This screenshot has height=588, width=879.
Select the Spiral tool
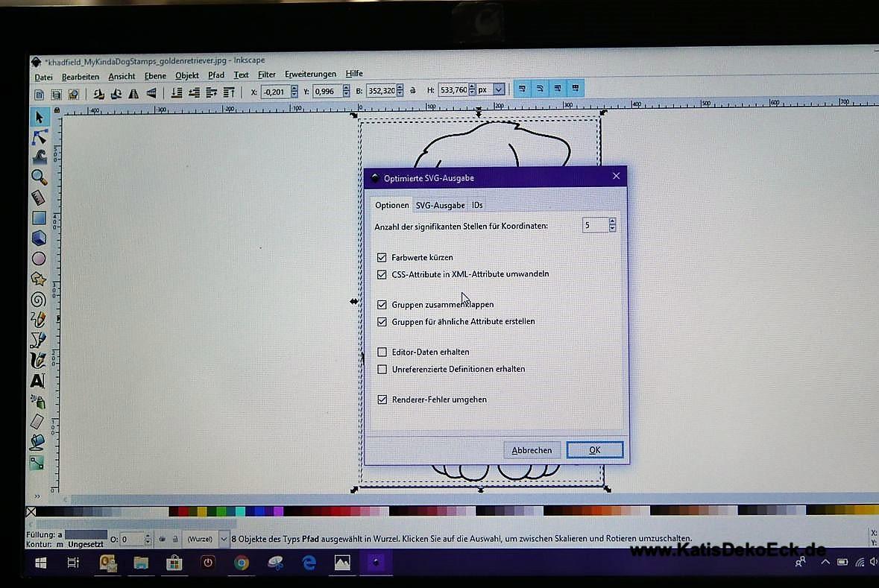39,300
